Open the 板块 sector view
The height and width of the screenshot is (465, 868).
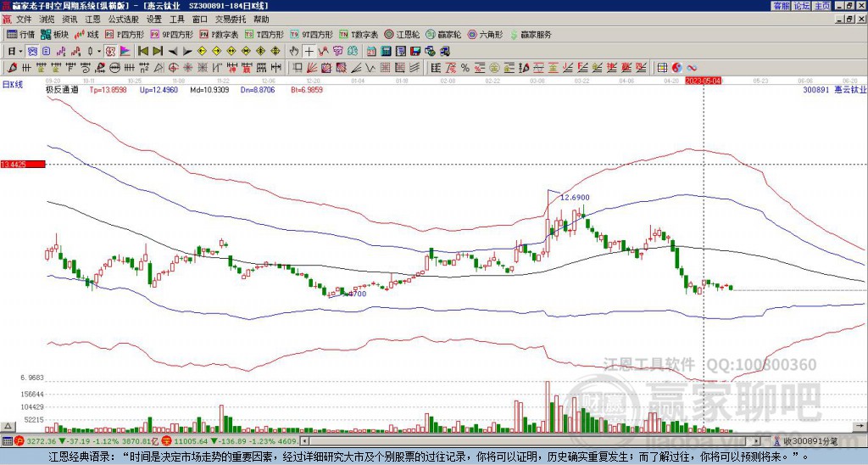tap(54, 34)
